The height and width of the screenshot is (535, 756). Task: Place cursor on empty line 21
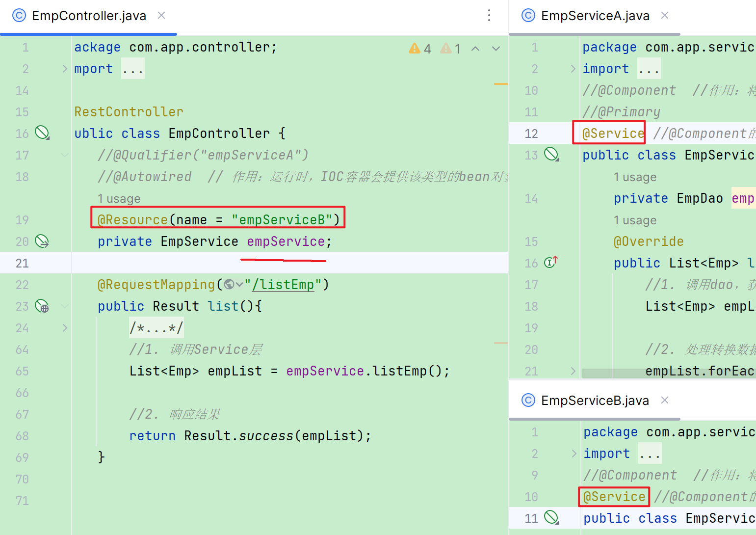[x=289, y=263]
